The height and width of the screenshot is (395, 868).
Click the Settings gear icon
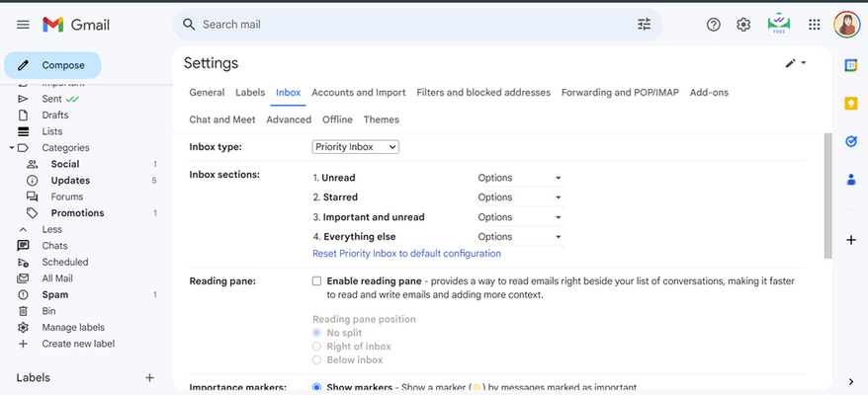pyautogui.click(x=743, y=25)
